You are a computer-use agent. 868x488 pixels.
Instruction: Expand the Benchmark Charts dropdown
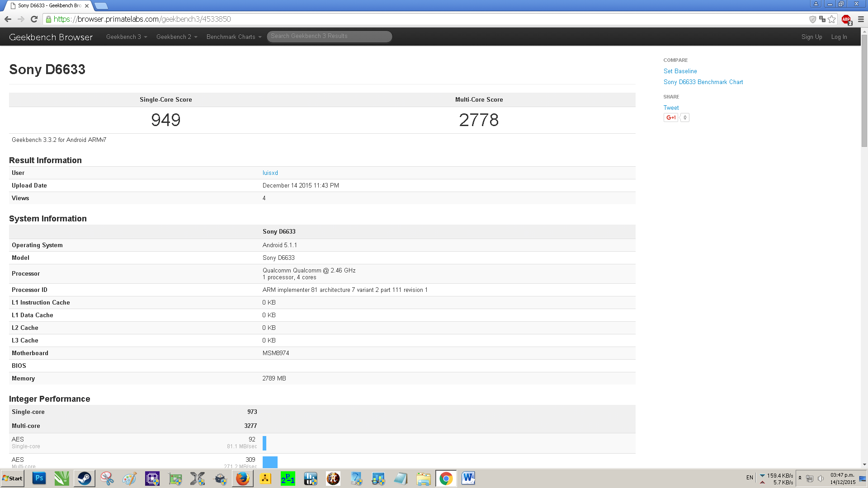(x=234, y=37)
